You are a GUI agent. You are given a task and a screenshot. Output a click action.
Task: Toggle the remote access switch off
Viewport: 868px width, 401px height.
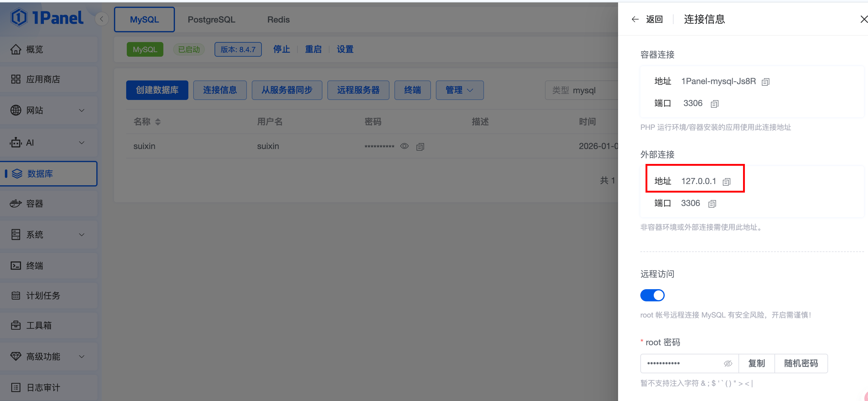click(x=652, y=295)
